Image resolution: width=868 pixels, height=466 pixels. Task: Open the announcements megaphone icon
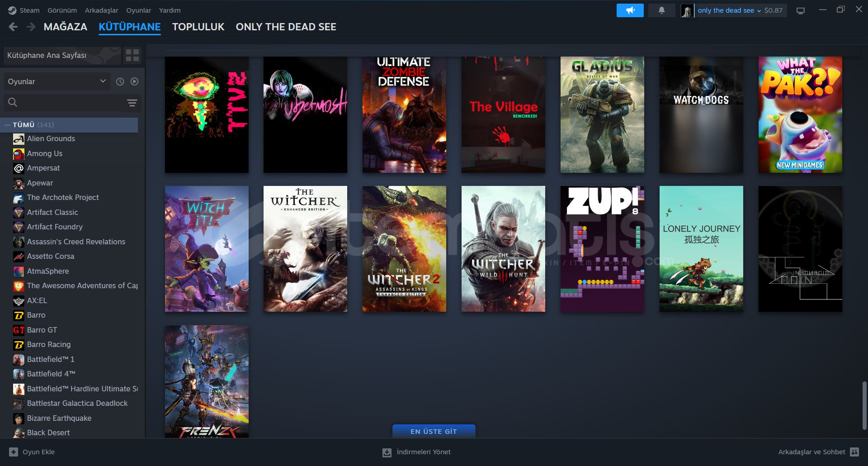630,10
